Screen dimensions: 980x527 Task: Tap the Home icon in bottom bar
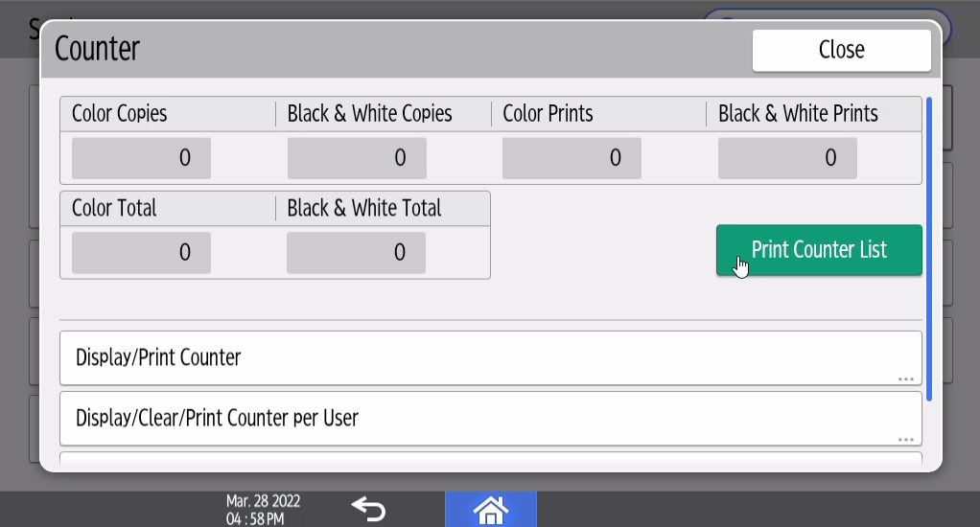point(490,509)
